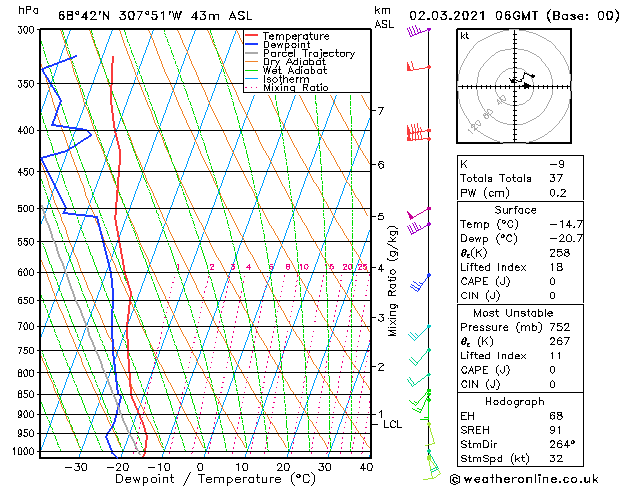
Task: Click the station coordinates 68°42'N 307°51'W
Action: [120, 16]
